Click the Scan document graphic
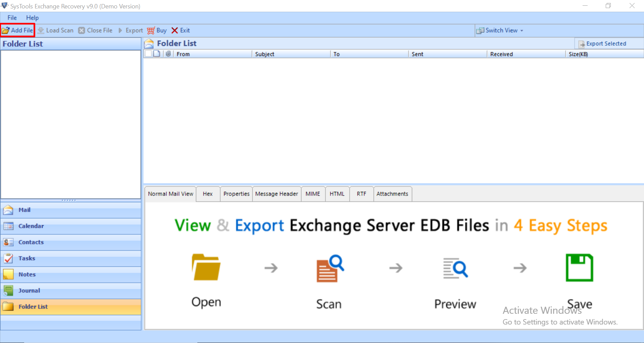 point(330,268)
